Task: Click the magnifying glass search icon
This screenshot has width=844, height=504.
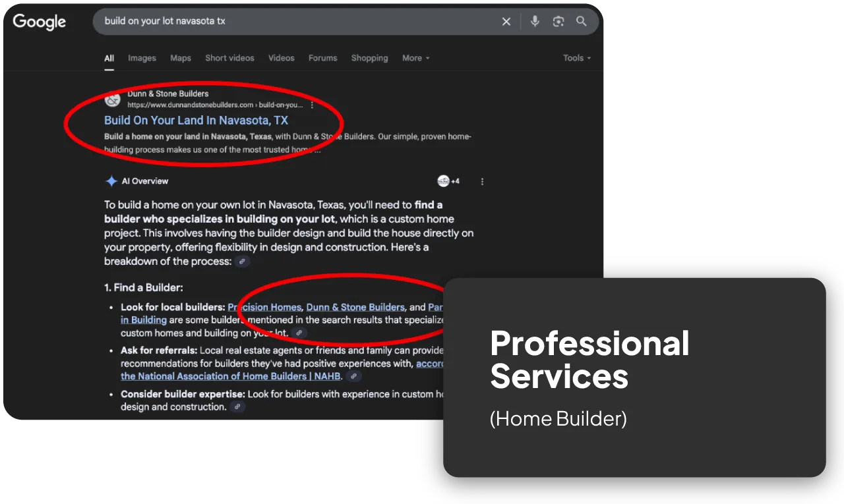Action: pyautogui.click(x=582, y=22)
